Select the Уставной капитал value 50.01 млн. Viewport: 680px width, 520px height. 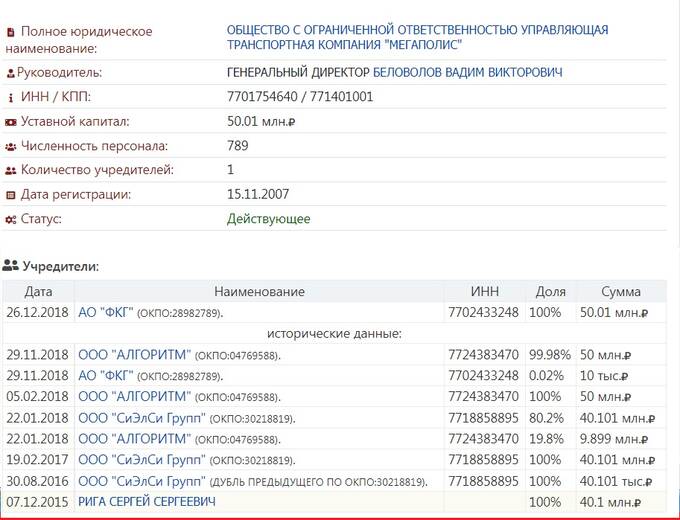coord(261,121)
